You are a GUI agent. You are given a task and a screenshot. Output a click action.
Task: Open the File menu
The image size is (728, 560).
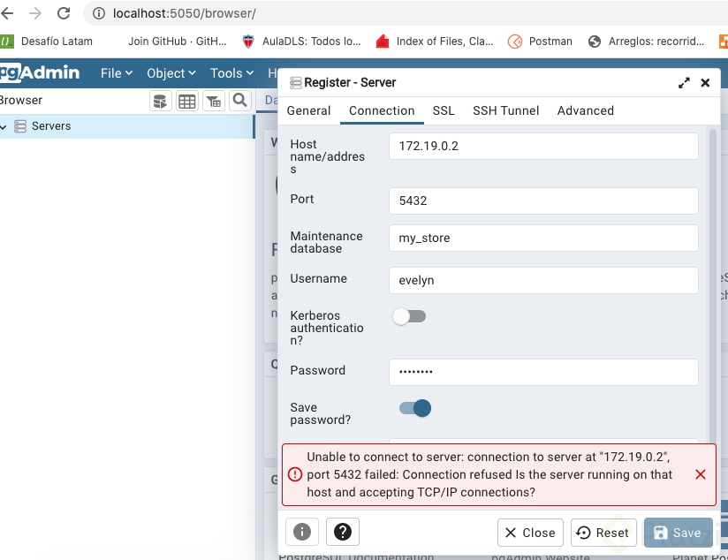(x=117, y=73)
